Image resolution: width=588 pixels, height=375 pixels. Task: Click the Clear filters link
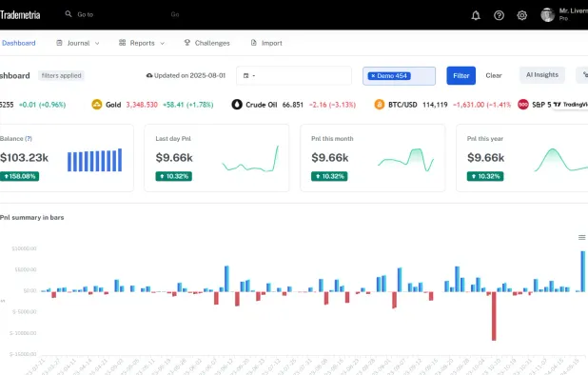click(x=494, y=76)
